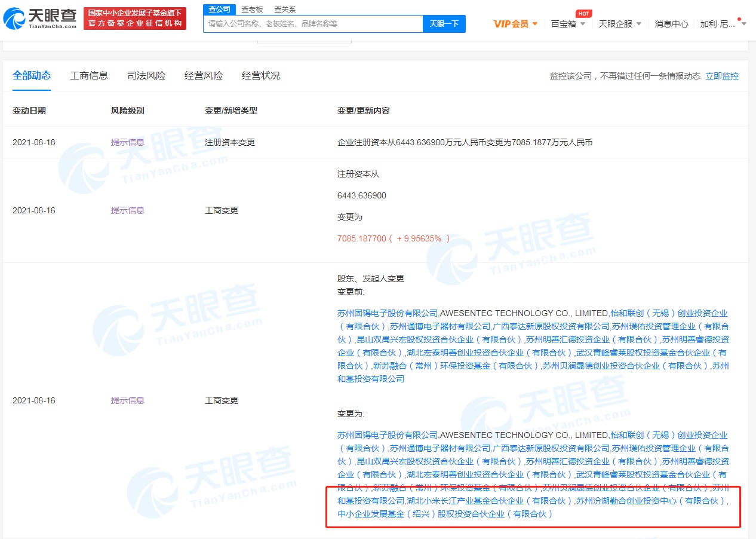Screen dimensions: 756x539
Task: Open the 经营状况 tab
Action: click(261, 75)
